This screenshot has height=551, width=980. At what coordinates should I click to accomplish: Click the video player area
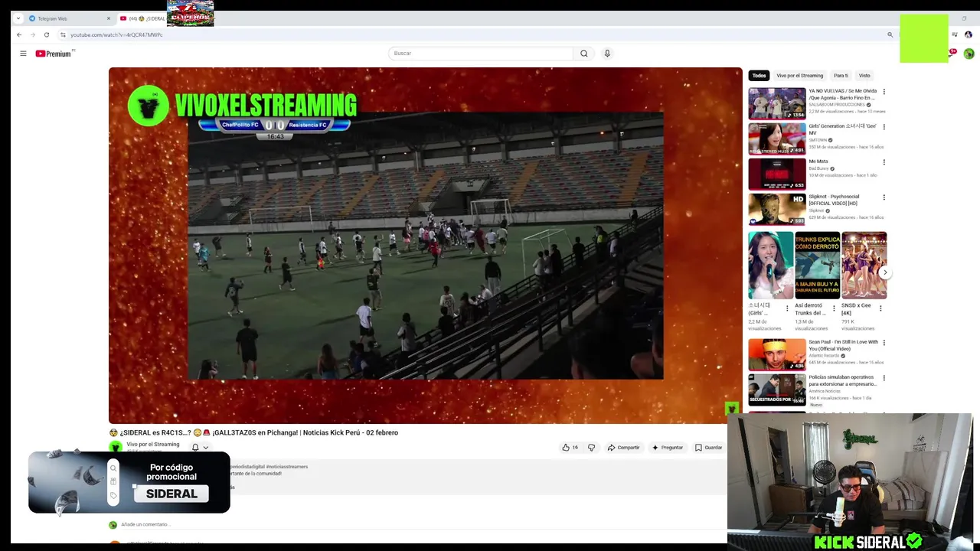[425, 245]
